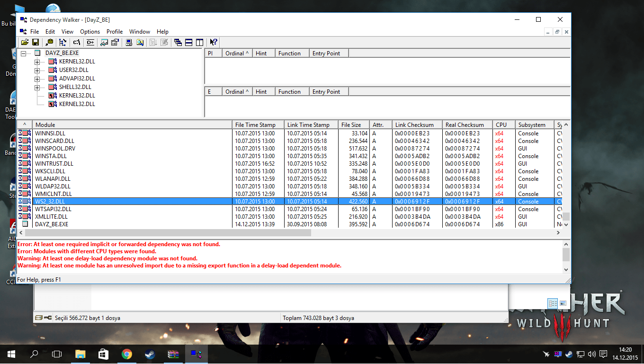Click the Cascade windows toolbar icon
644x364 pixels.
click(178, 43)
